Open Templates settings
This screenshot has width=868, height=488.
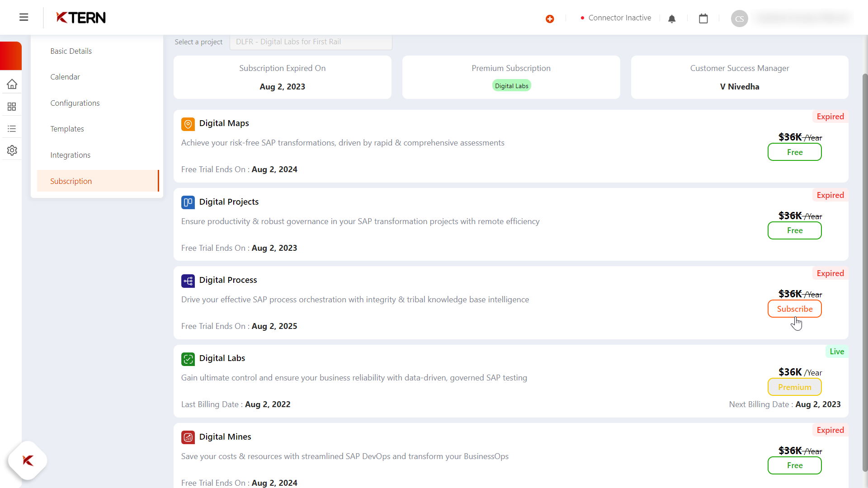pos(67,129)
